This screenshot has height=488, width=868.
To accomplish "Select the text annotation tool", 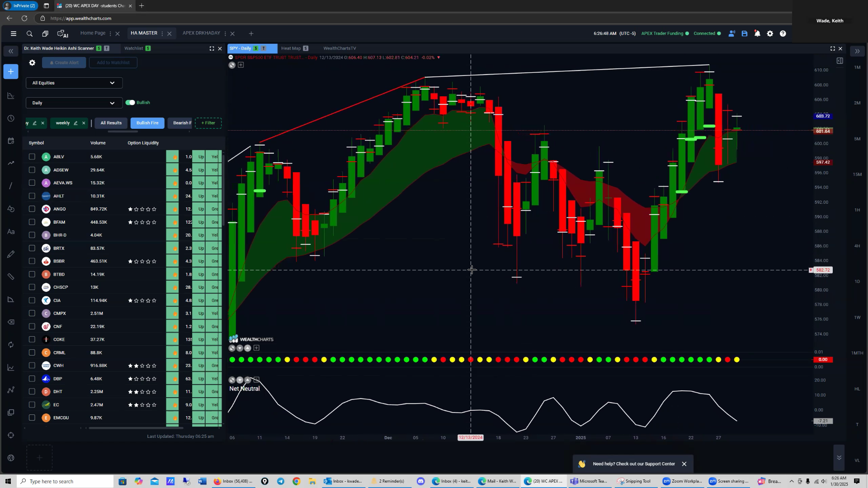I will (x=11, y=232).
